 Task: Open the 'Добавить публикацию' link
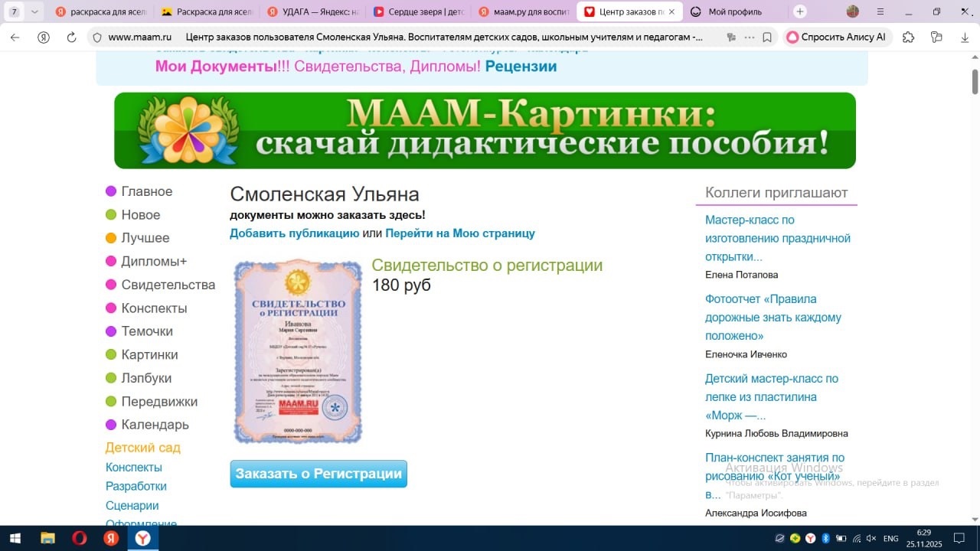294,233
